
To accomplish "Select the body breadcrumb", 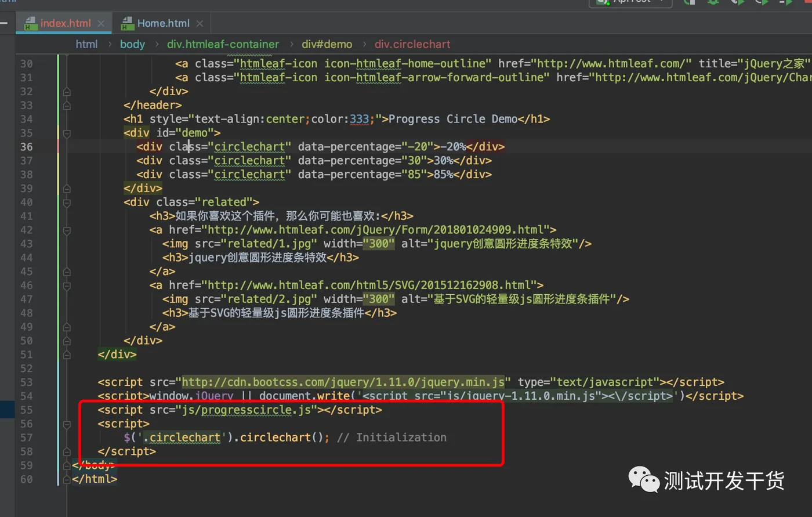I will [x=132, y=44].
